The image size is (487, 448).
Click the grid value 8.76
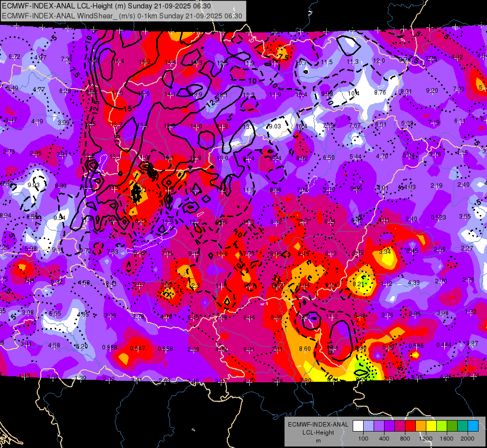[x=380, y=92]
